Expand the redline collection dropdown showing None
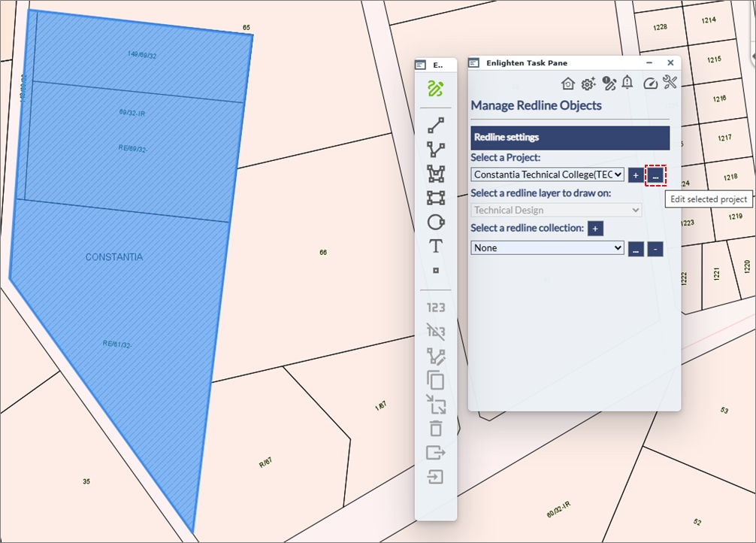 pos(547,247)
